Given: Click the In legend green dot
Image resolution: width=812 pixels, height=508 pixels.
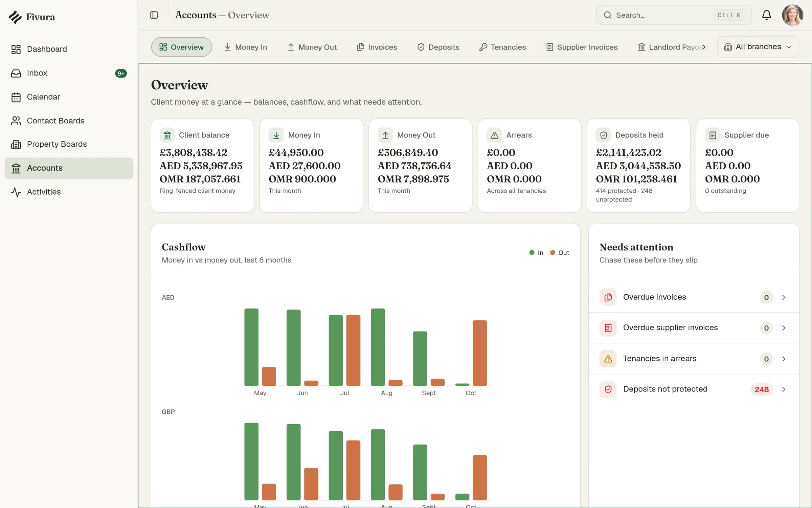Looking at the screenshot, I should (x=532, y=253).
